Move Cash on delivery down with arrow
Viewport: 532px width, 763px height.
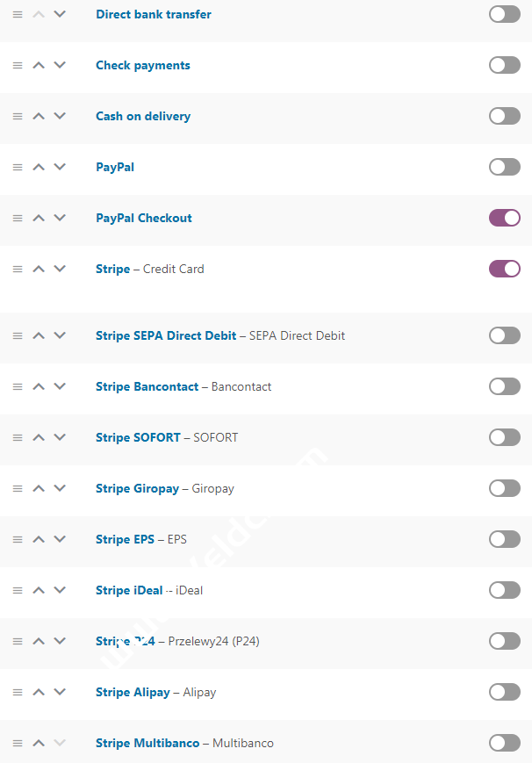click(60, 117)
